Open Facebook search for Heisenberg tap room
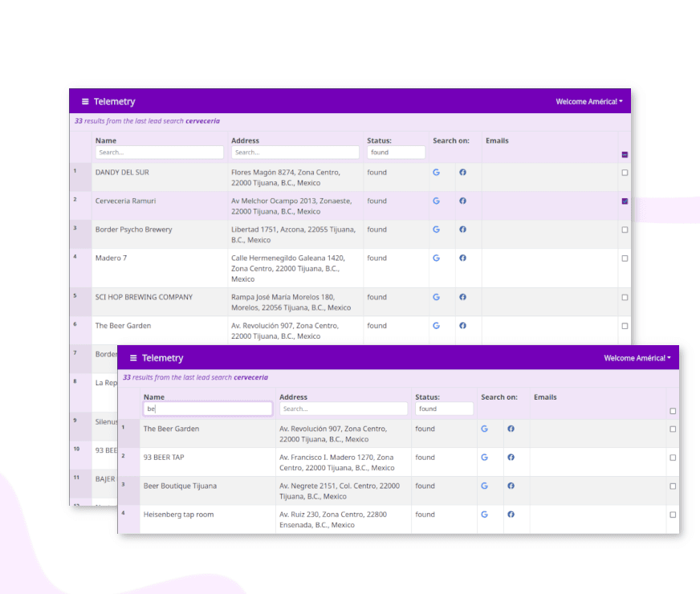 coord(511,515)
